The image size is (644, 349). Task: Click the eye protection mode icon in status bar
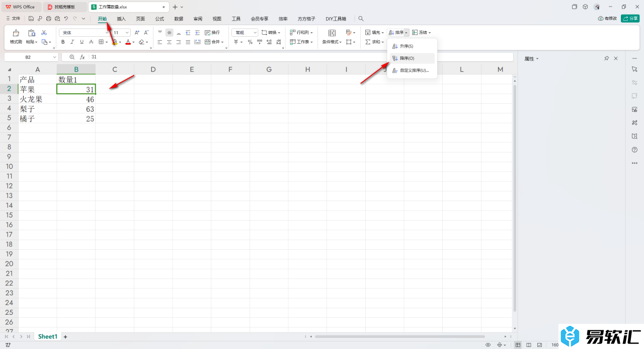point(488,345)
